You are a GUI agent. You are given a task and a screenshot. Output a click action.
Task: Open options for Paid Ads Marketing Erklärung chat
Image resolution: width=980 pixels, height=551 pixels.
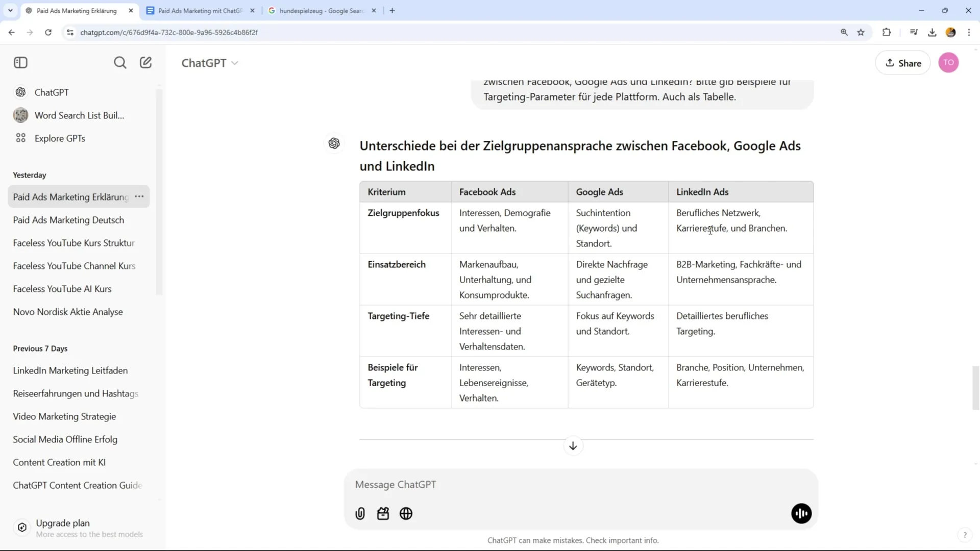pos(139,196)
